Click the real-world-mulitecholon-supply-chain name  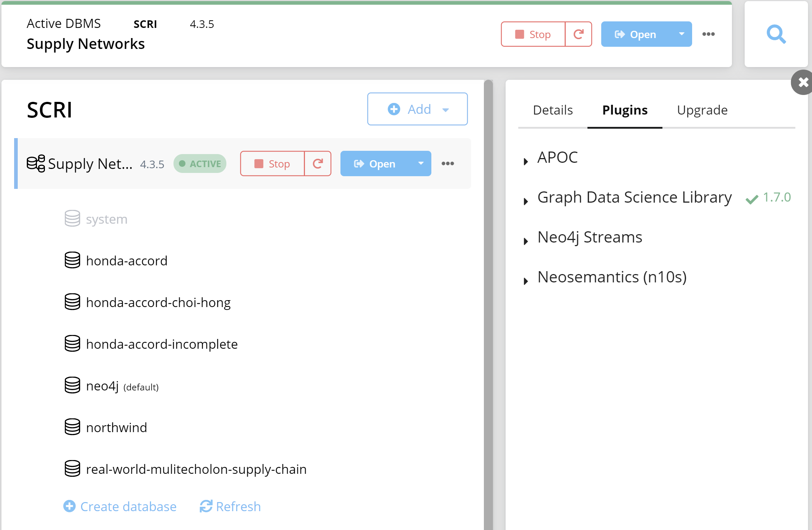196,469
